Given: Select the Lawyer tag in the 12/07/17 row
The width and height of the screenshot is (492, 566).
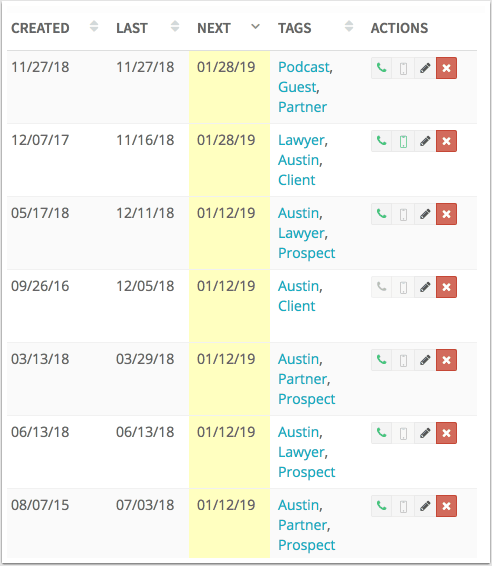Looking at the screenshot, I should coord(301,140).
